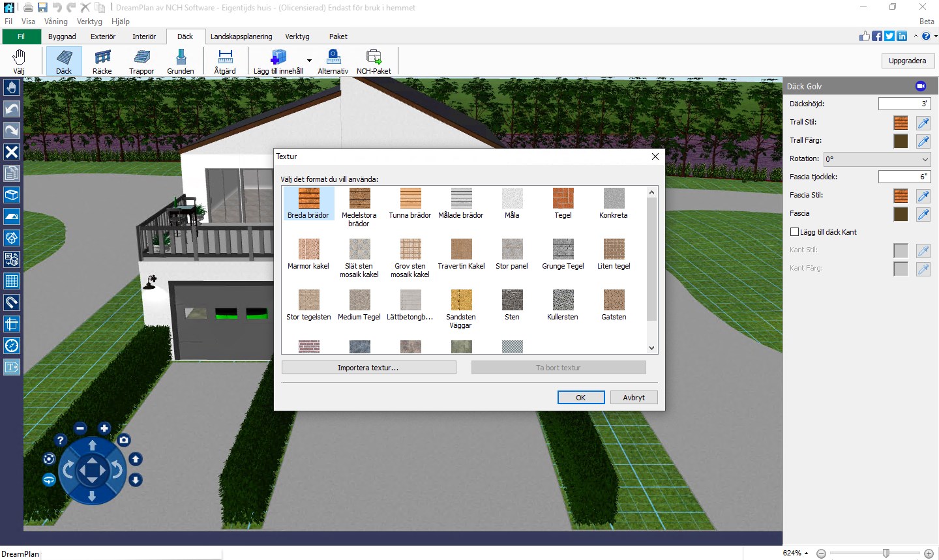Click the Undo arrow in the left toolbar

pyautogui.click(x=12, y=109)
